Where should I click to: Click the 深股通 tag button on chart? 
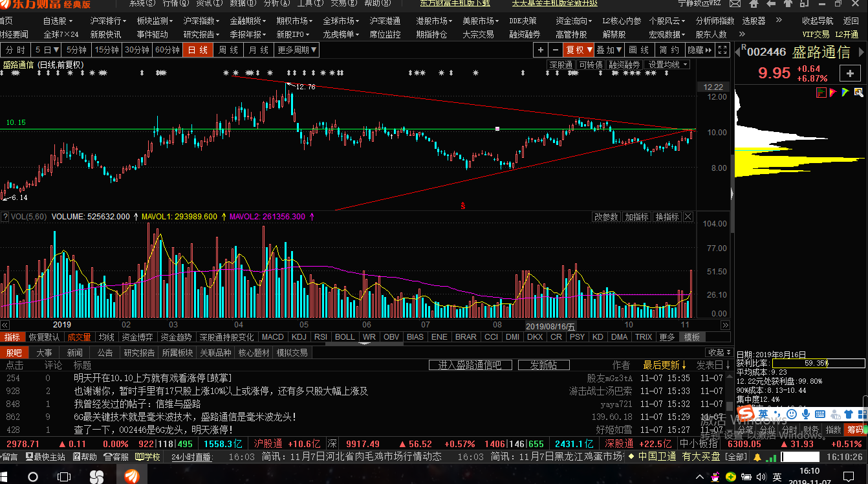561,65
